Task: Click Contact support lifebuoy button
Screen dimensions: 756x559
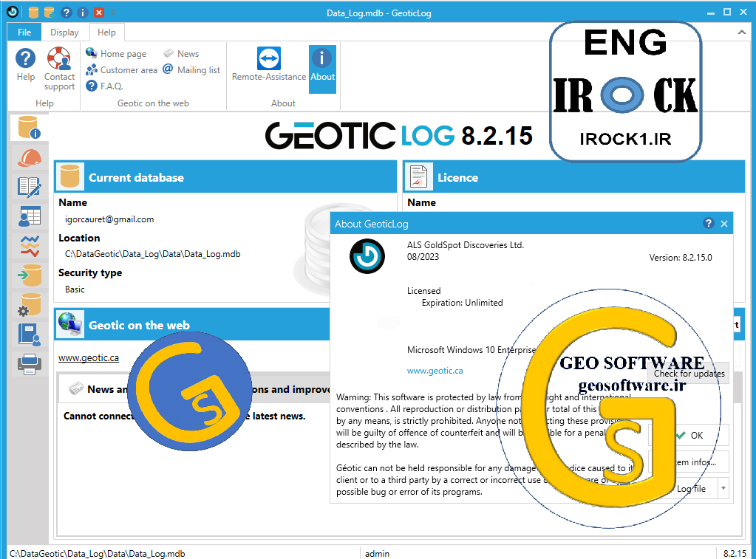Action: click(59, 69)
